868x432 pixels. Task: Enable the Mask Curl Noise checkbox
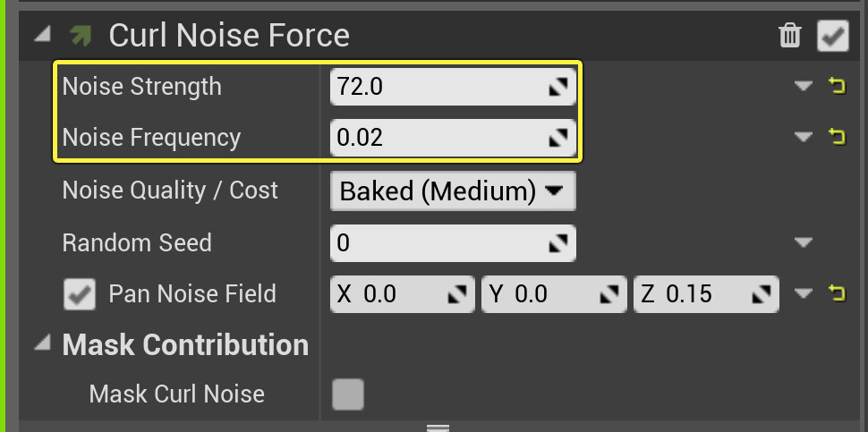348,394
